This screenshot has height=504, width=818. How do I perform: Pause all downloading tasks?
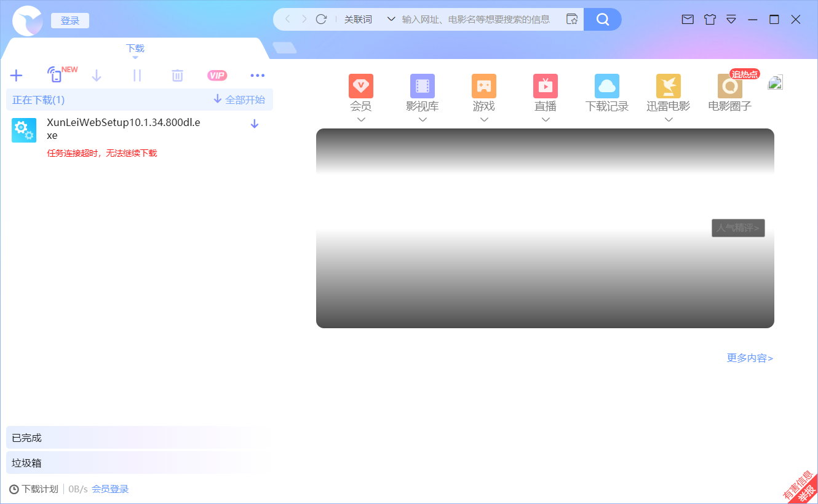(x=137, y=75)
